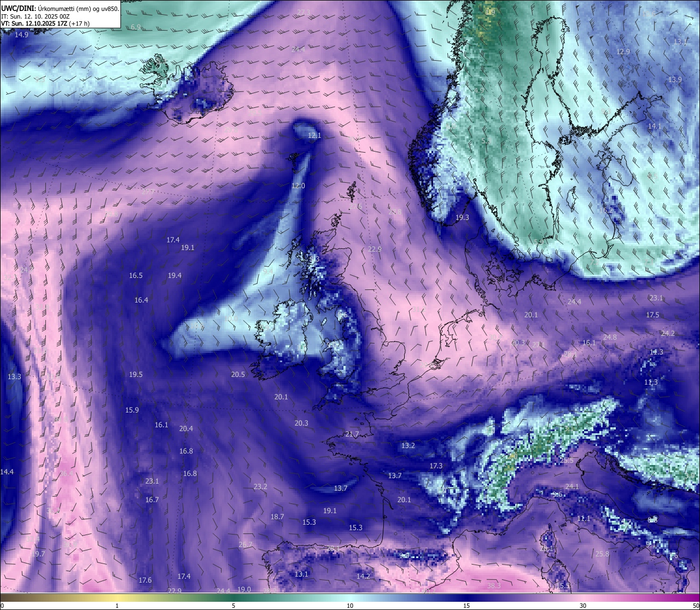700x610 pixels.
Task: Select the 17.3 value label
Action: 436,466
